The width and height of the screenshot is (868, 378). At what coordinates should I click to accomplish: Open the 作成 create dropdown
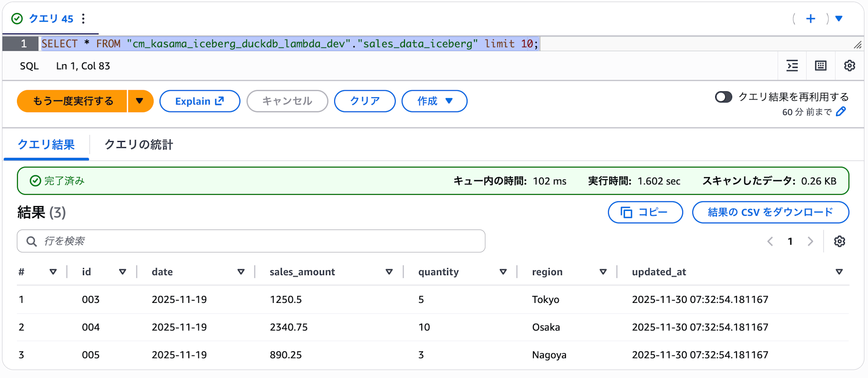tap(434, 101)
